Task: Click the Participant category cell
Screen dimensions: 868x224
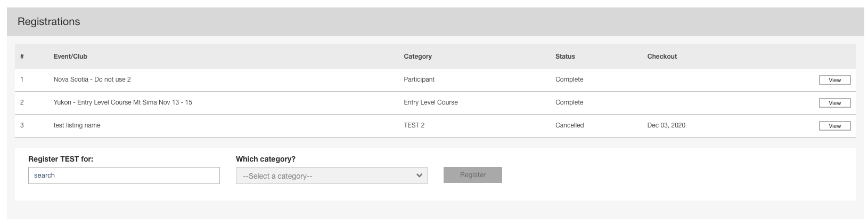Action: [419, 79]
